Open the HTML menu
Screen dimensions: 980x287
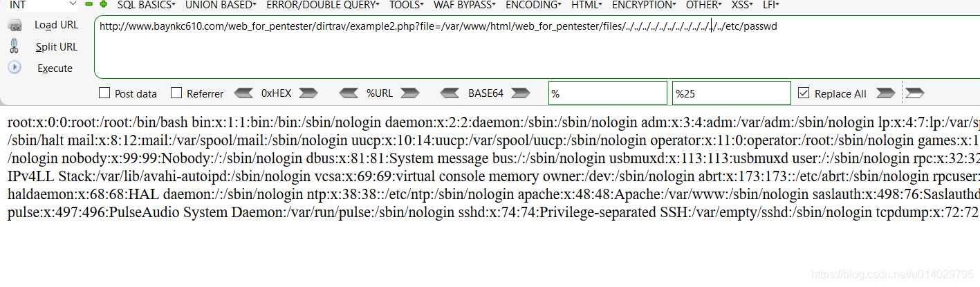coord(586,4)
